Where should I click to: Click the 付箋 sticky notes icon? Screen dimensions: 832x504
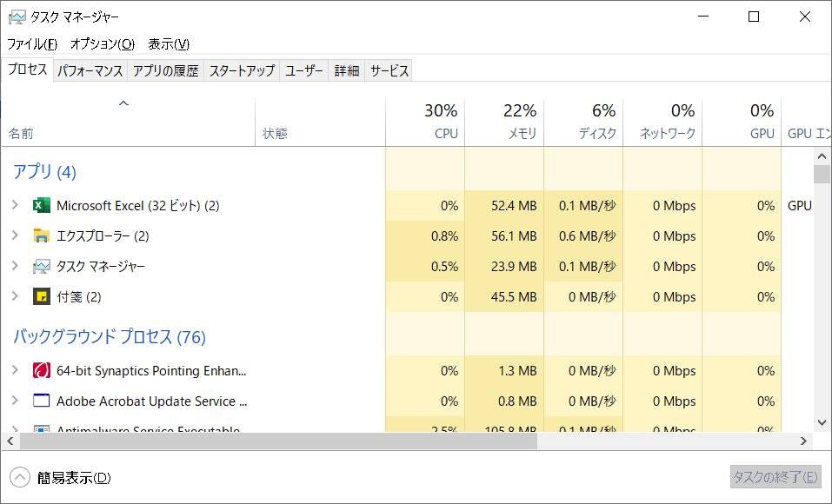[42, 296]
